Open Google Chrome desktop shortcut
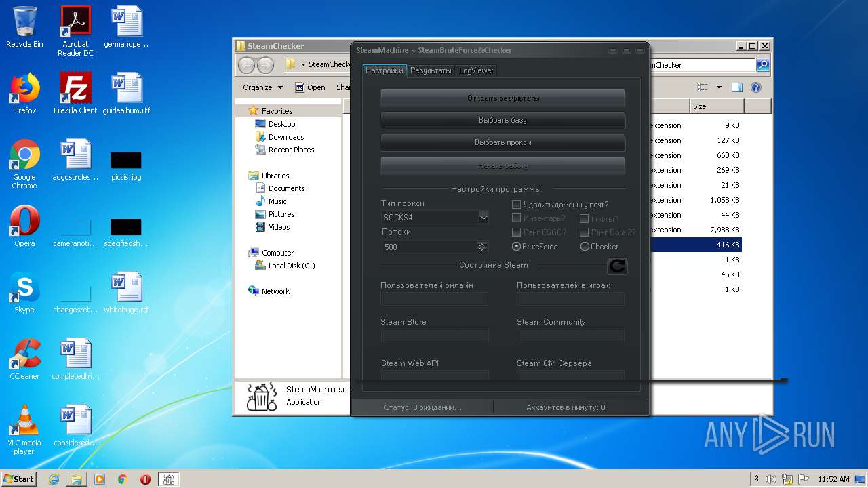The image size is (868, 488). [24, 164]
